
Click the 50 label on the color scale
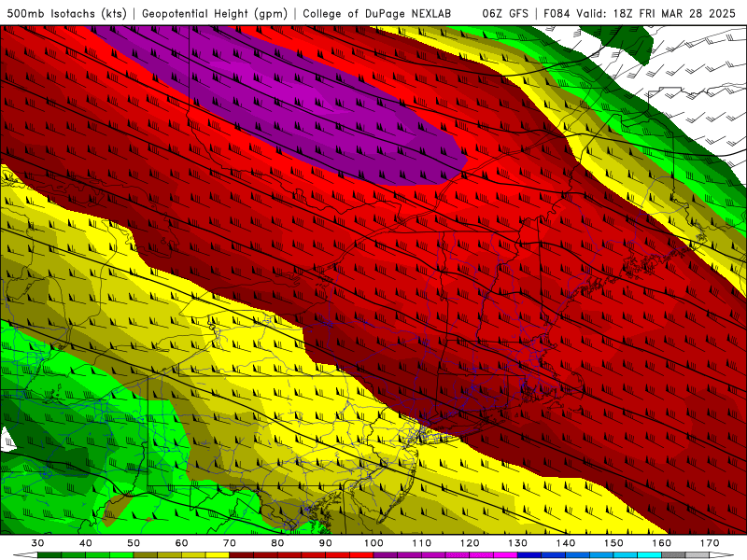click(134, 543)
